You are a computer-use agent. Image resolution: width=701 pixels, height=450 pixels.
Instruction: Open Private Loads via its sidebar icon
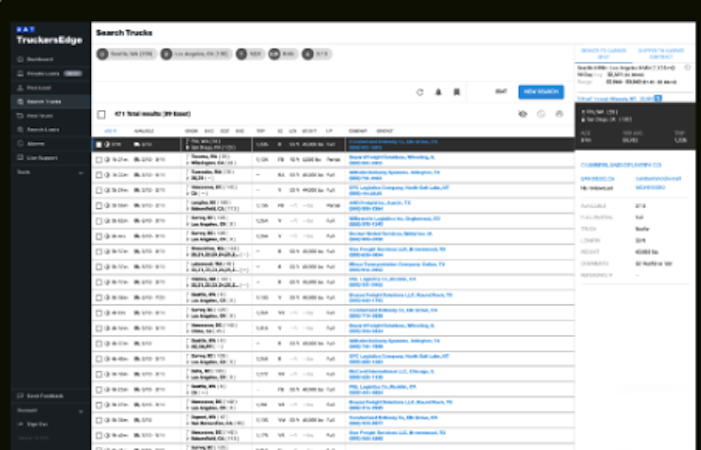[20, 73]
